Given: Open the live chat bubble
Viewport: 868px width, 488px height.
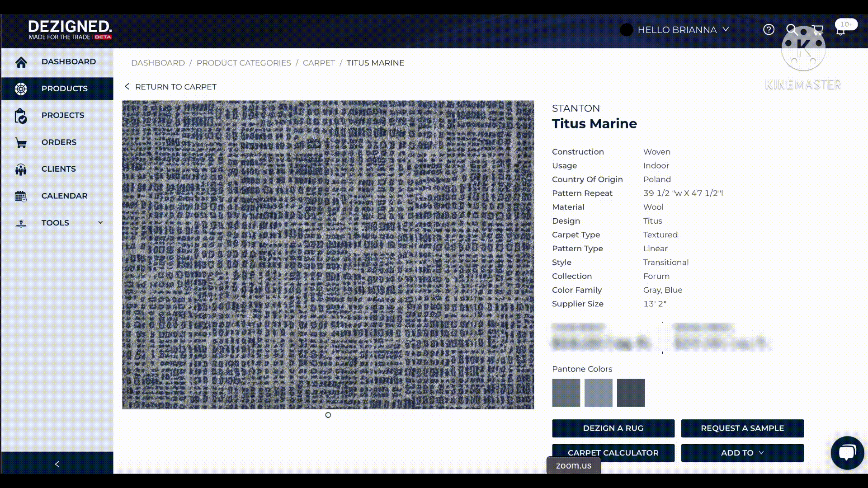Looking at the screenshot, I should (847, 453).
